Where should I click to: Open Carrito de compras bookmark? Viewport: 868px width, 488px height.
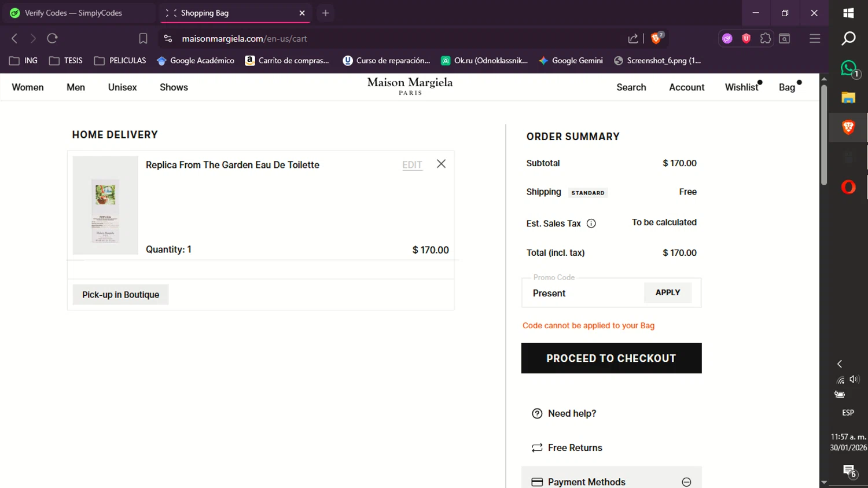click(x=287, y=61)
